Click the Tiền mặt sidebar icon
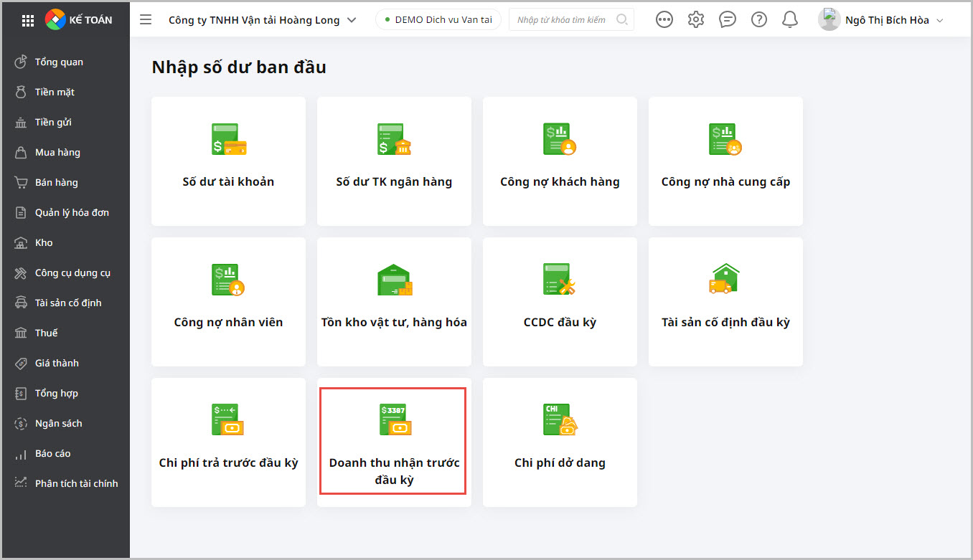The height and width of the screenshot is (560, 973). point(22,92)
